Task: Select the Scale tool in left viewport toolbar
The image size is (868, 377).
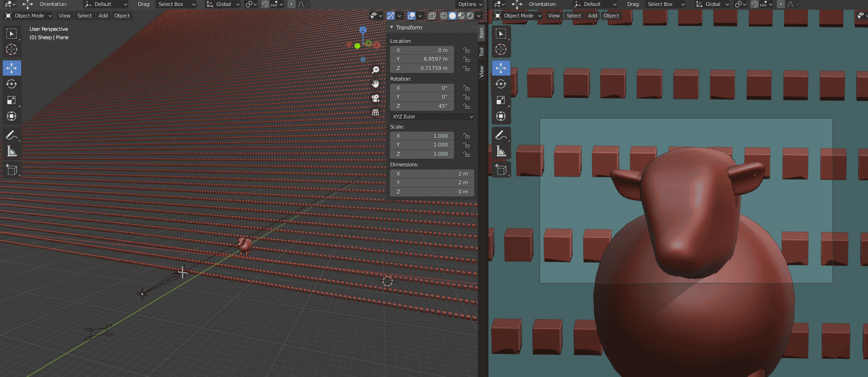Action: 12,100
